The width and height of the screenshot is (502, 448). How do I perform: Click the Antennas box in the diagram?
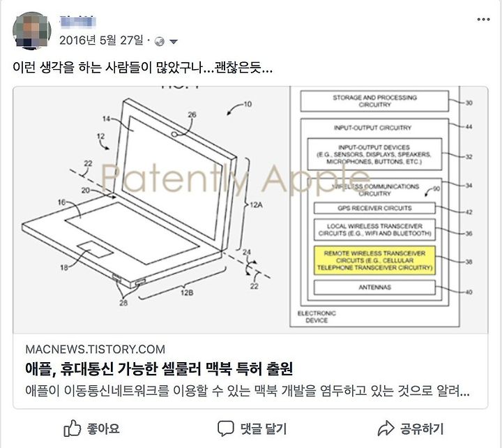[374, 288]
